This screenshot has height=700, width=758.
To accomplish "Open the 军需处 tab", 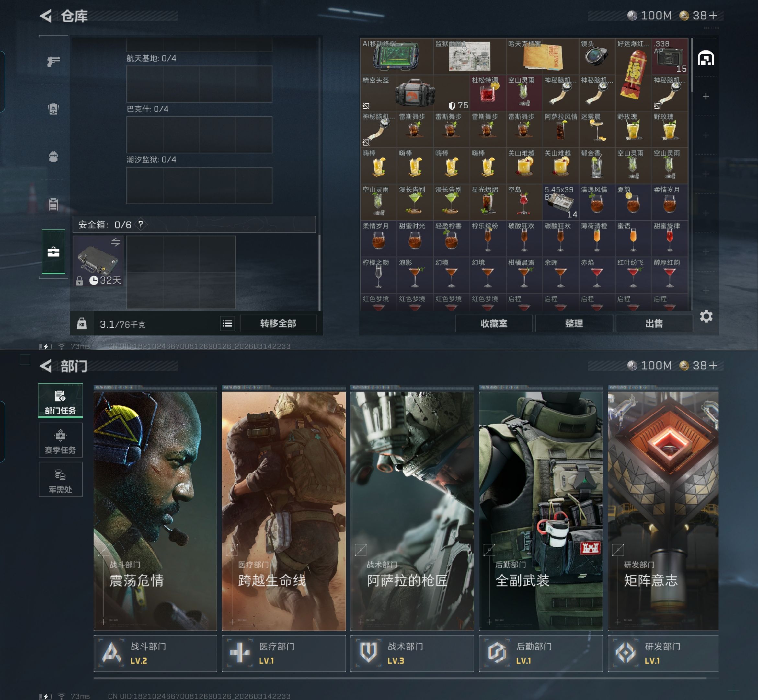I will coord(60,480).
